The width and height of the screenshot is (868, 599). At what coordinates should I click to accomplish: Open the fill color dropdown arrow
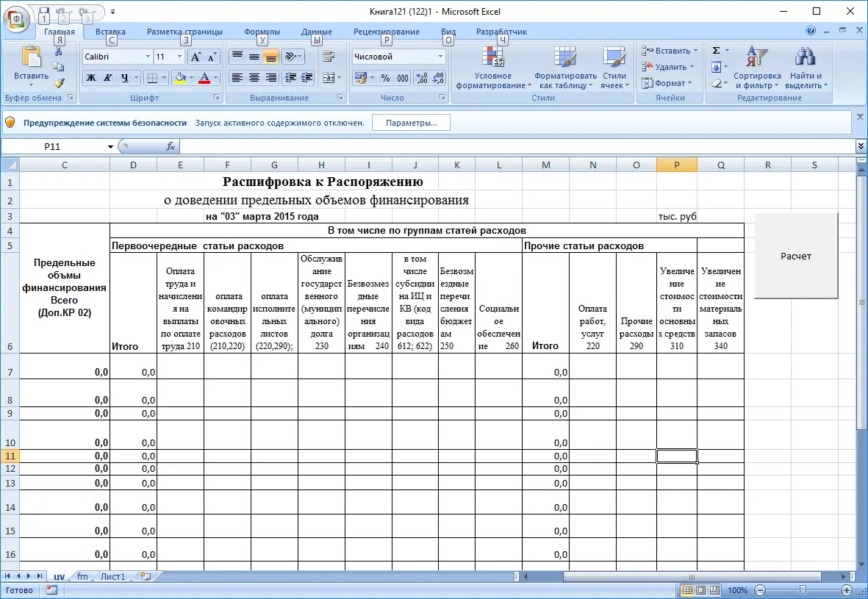pyautogui.click(x=192, y=78)
